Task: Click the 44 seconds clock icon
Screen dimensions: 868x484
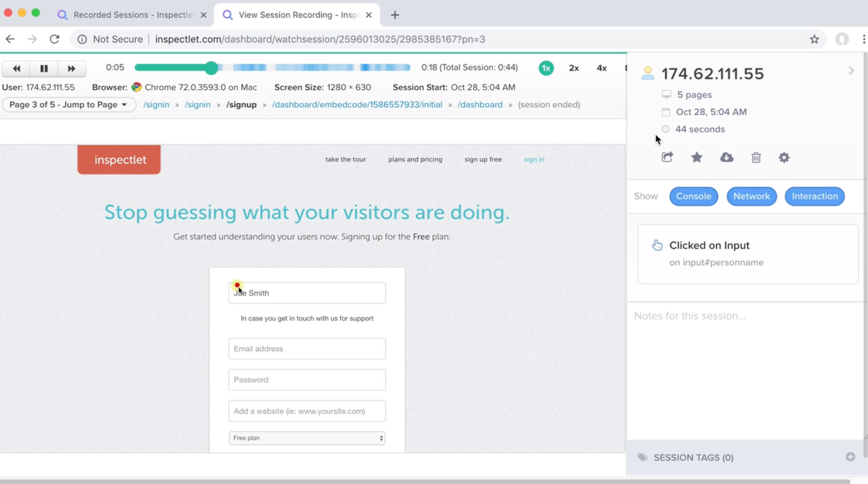Action: pyautogui.click(x=666, y=129)
